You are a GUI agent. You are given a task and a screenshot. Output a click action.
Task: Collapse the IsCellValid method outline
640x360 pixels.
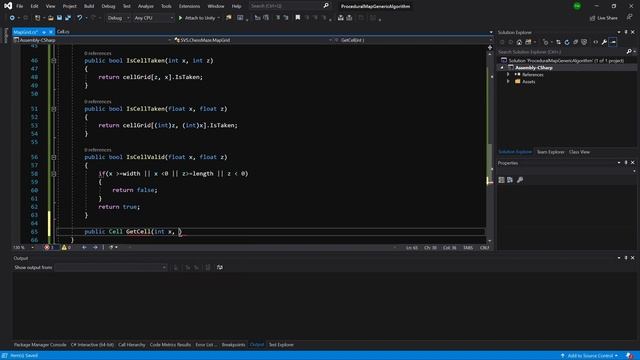click(x=53, y=157)
